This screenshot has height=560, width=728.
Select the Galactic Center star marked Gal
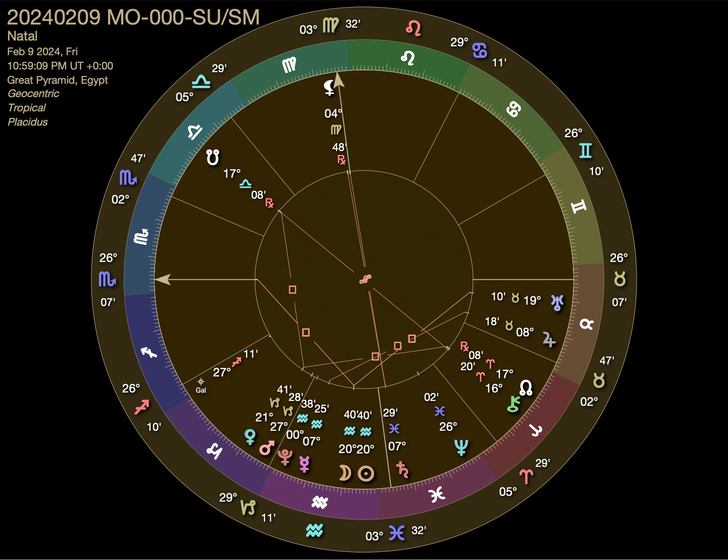coord(201,386)
